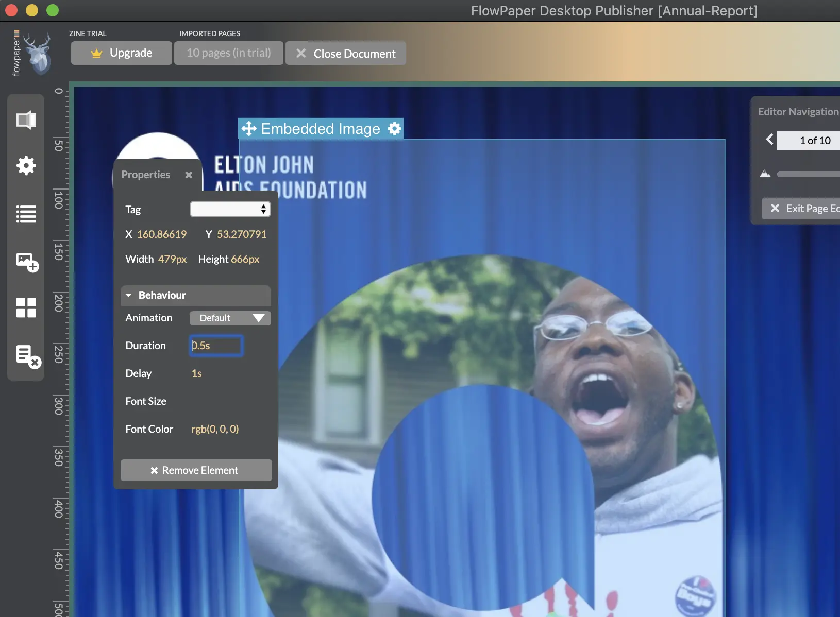Image resolution: width=840 pixels, height=617 pixels.
Task: Click the Embedded Image label
Action: (321, 128)
